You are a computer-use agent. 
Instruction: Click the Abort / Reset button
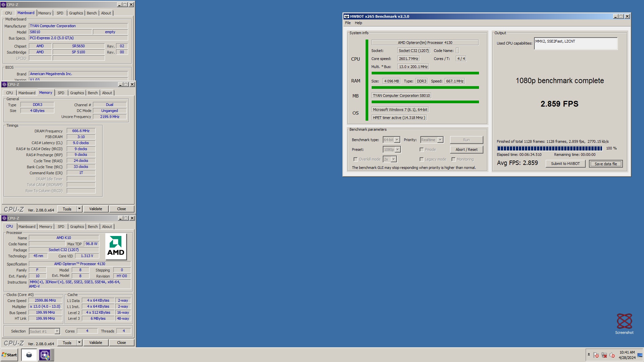click(x=467, y=149)
